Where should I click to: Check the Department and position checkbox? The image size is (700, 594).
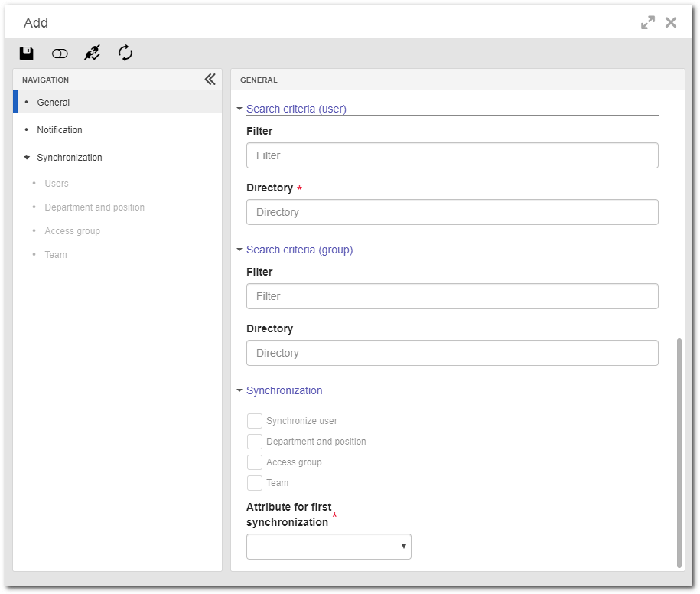[255, 441]
